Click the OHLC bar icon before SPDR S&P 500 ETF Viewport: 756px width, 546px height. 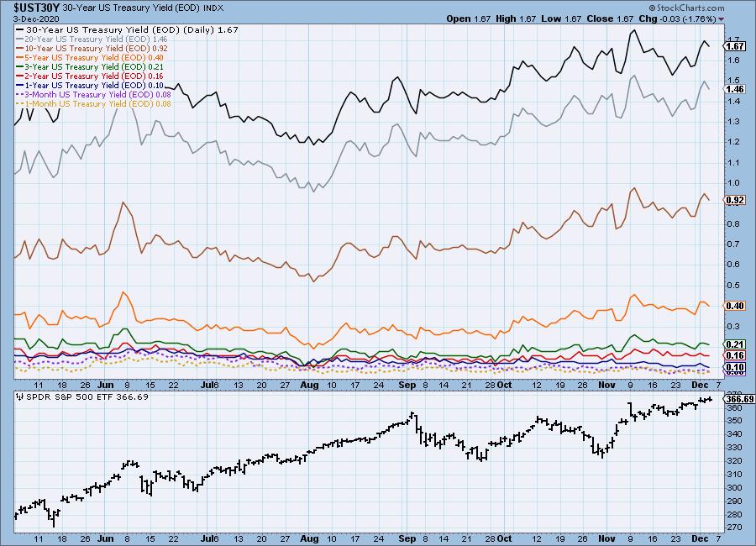pos(20,396)
